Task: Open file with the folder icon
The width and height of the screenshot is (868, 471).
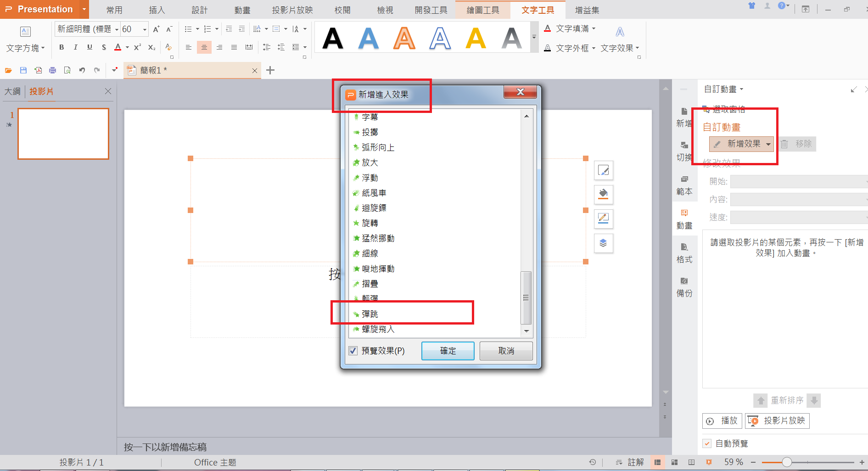Action: [8, 70]
